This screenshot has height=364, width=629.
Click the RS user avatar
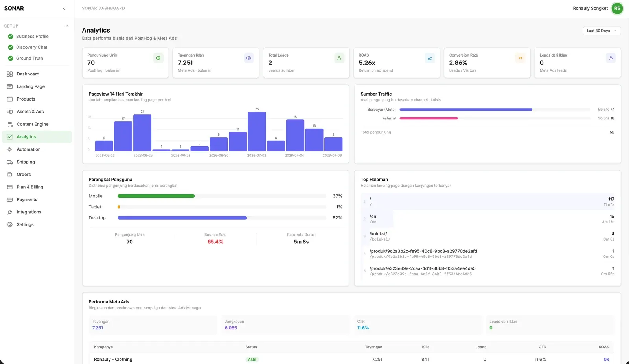(x=617, y=8)
